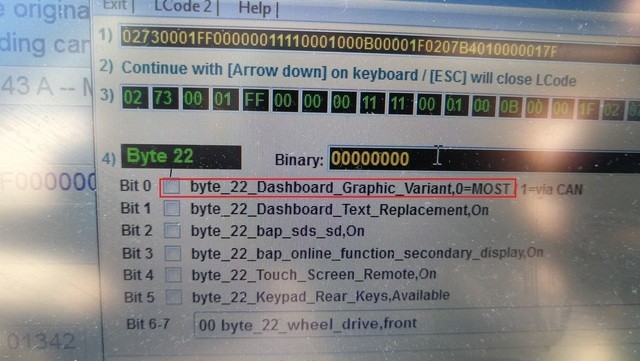This screenshot has width=640, height=361.
Task: Click the long coding hex string field
Action: point(380,44)
